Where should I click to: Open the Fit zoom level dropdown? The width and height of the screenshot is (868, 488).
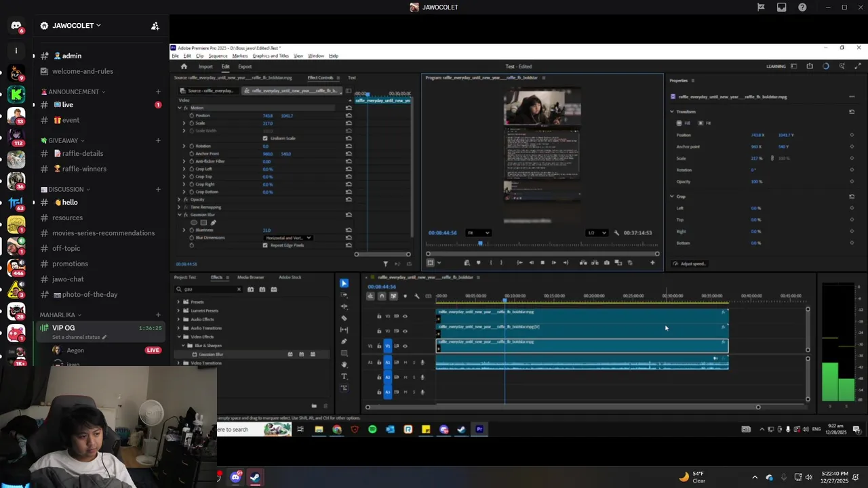point(478,232)
